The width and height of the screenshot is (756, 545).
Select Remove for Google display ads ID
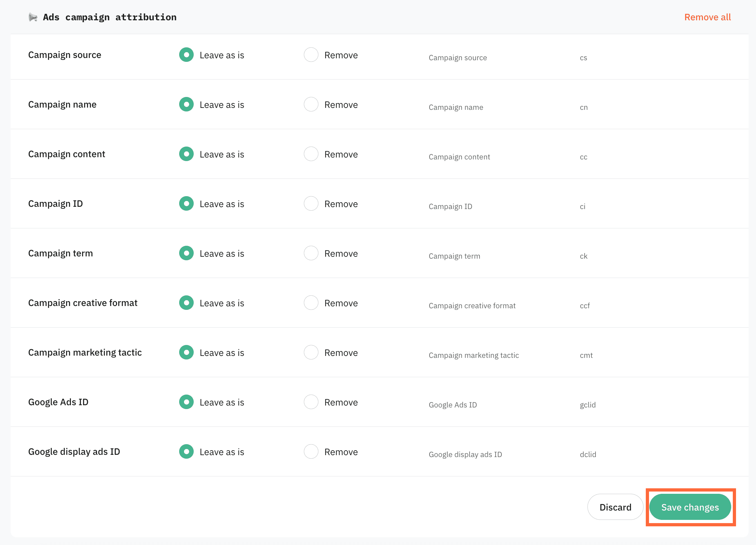(x=311, y=452)
